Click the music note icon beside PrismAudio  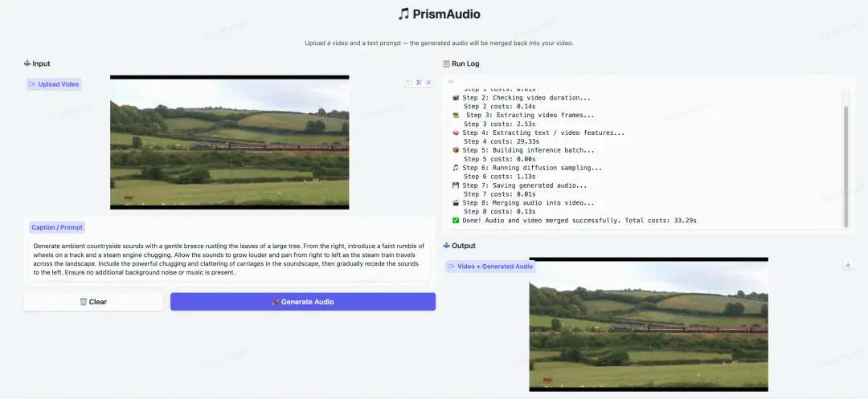coord(403,14)
